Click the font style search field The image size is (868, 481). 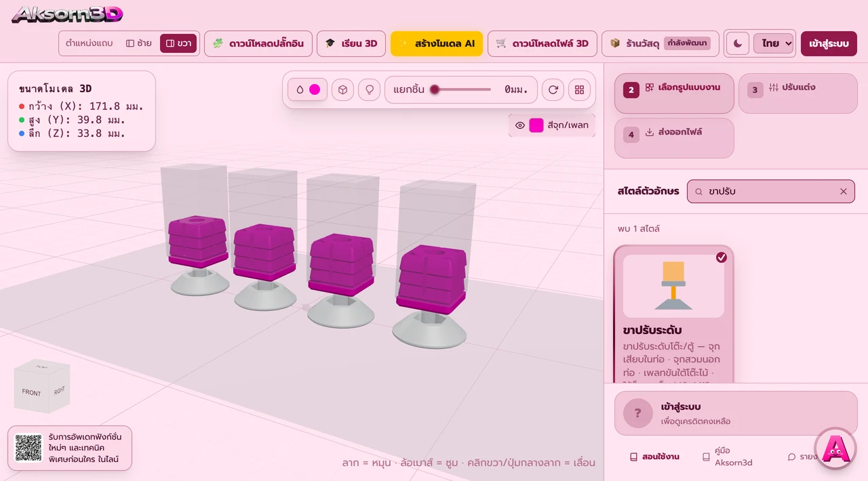click(x=772, y=192)
